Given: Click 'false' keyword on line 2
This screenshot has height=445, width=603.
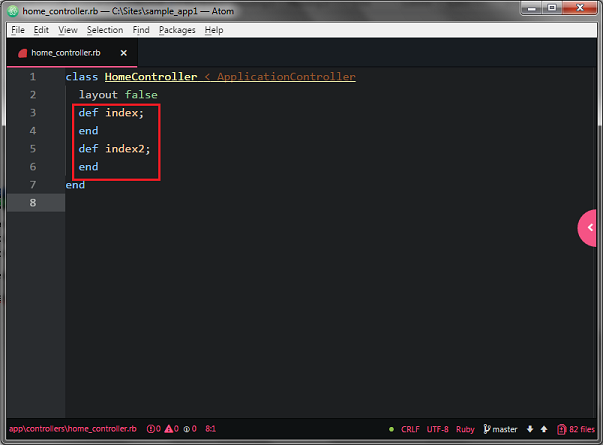Looking at the screenshot, I should click(141, 95).
